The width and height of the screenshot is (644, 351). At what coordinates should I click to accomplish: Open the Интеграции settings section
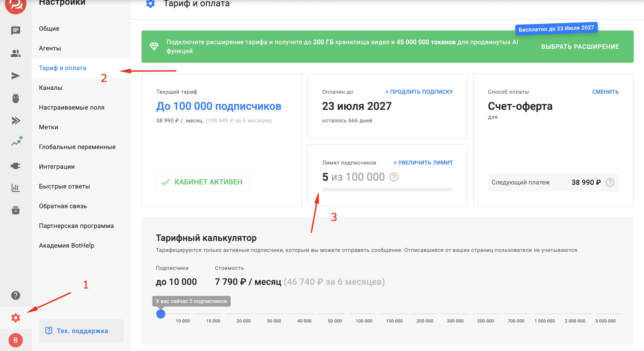point(57,166)
